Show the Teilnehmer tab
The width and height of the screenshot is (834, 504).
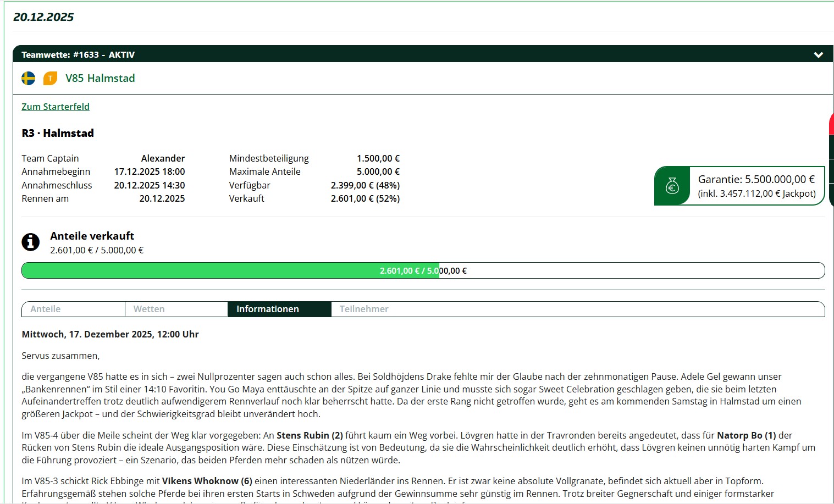(364, 309)
